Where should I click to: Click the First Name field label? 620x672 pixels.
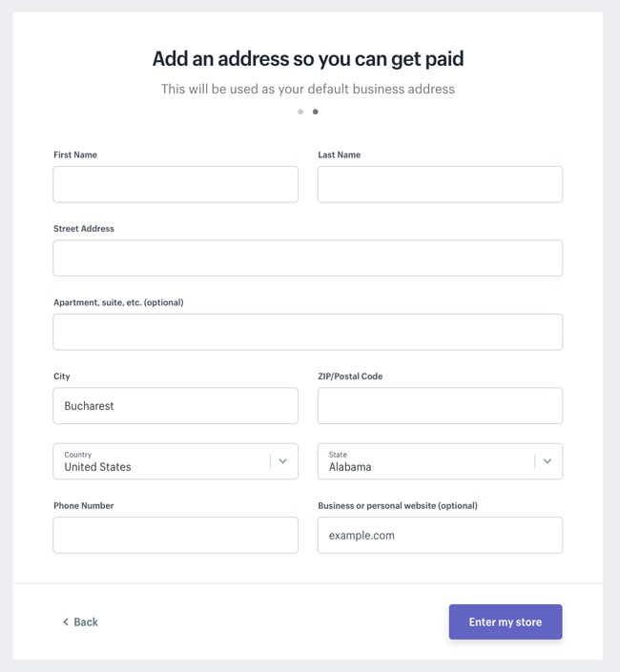[x=75, y=154]
